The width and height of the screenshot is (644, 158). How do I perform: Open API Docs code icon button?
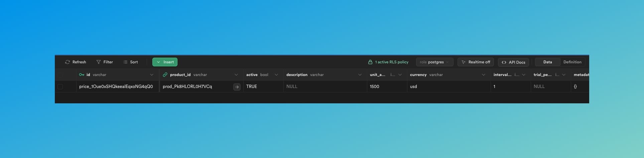(x=504, y=62)
